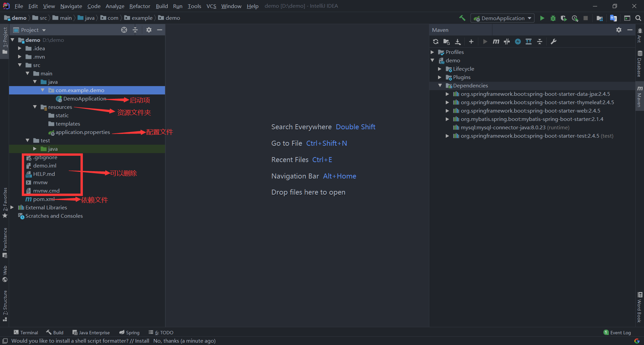Open the VCS menu
The width and height of the screenshot is (644, 345).
[211, 6]
